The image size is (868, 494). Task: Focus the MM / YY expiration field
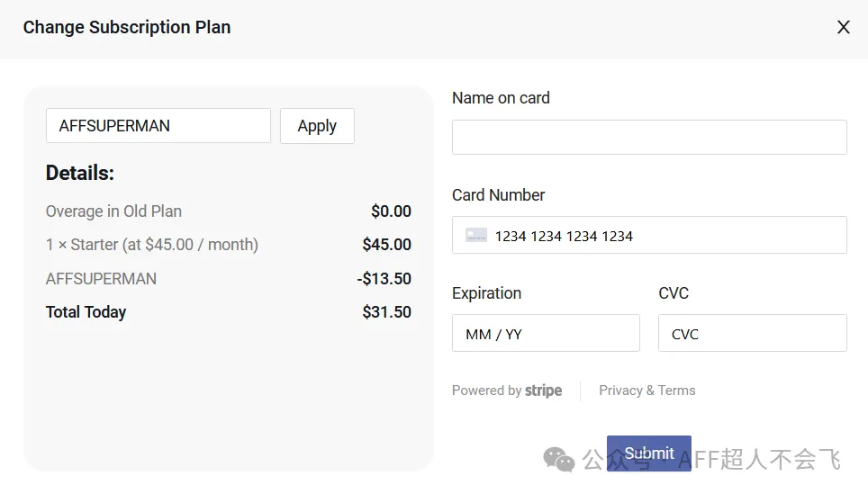tap(546, 334)
